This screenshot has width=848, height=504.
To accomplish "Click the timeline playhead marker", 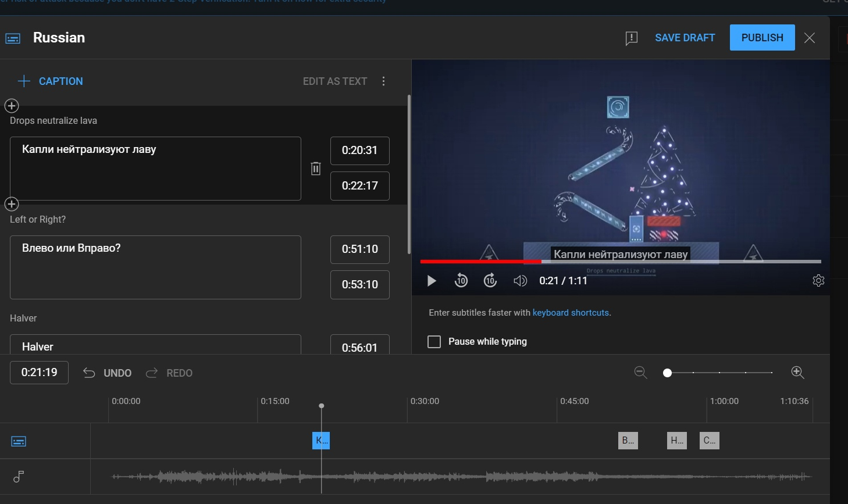I will click(322, 406).
